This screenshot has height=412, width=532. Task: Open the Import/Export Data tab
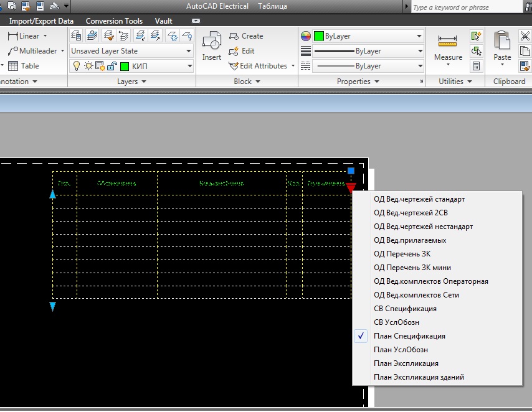(41, 21)
